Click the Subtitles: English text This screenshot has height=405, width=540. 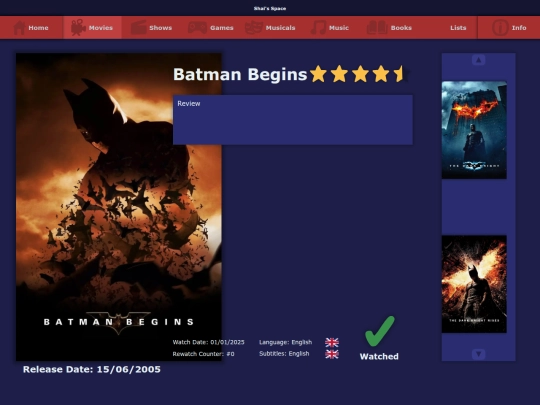(284, 354)
